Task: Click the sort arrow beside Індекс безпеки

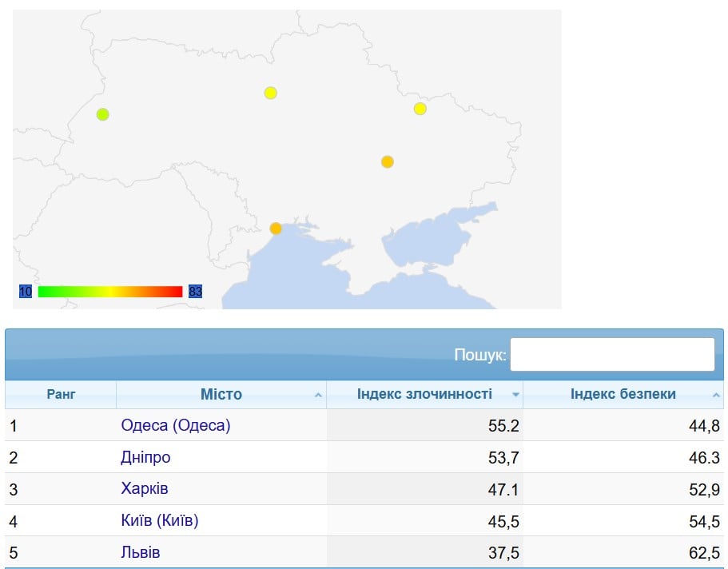Action: point(717,395)
